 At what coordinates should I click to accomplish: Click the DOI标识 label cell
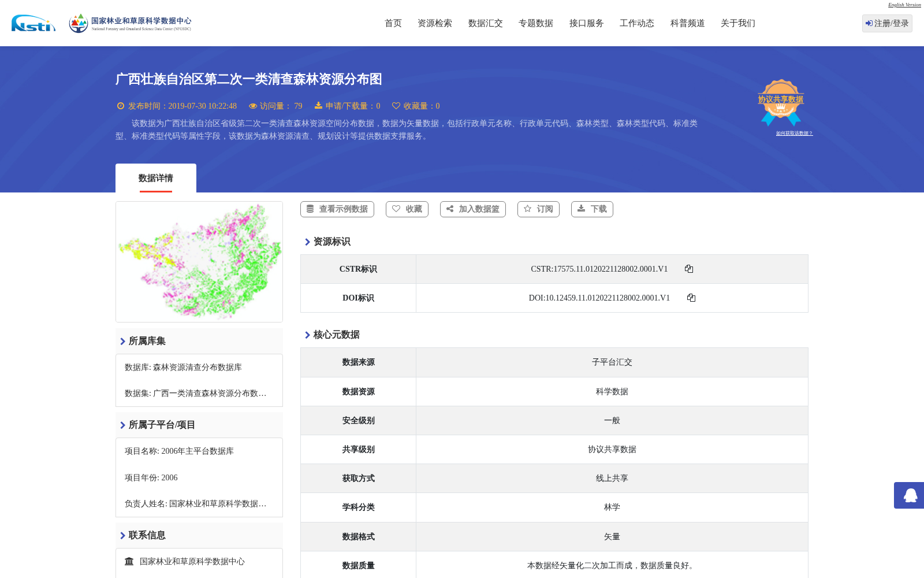(358, 298)
